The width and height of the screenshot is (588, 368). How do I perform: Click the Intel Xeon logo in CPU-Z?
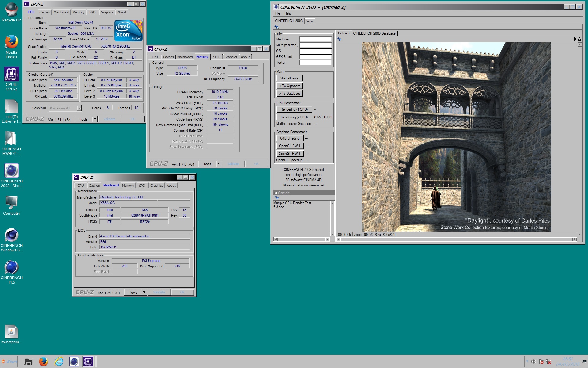(128, 31)
